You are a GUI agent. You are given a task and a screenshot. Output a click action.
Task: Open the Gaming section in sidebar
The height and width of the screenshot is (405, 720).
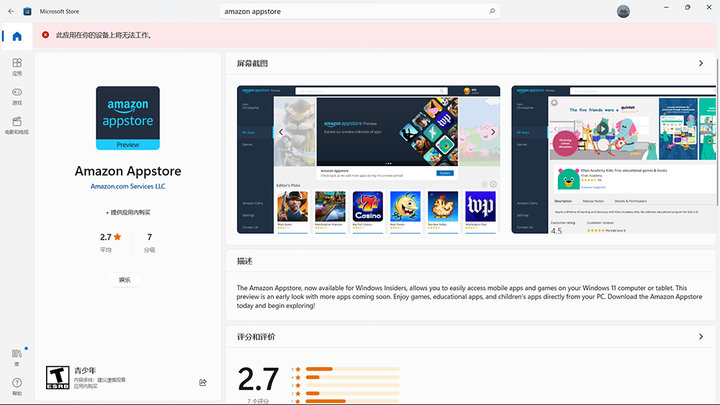[17, 96]
